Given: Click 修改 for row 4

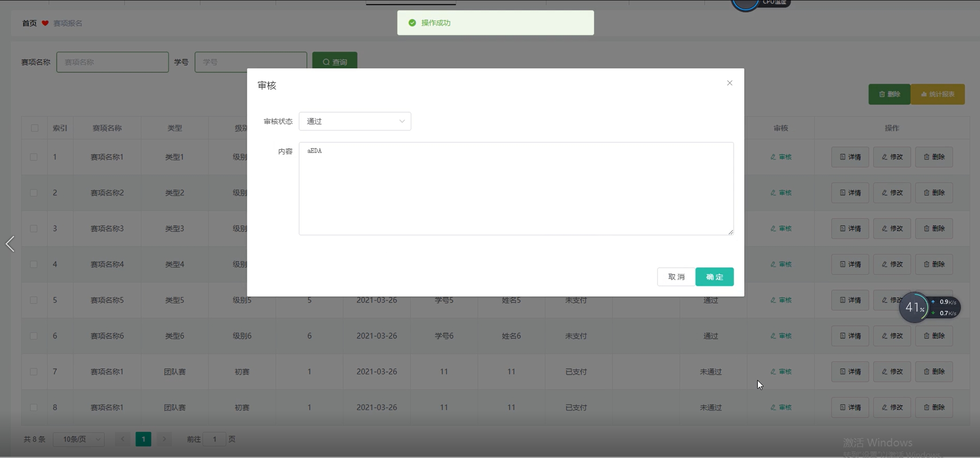Looking at the screenshot, I should pos(892,264).
